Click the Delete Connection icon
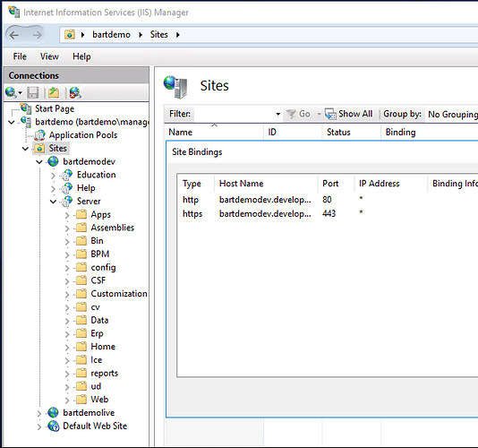This screenshot has height=448, width=478. coord(75,92)
